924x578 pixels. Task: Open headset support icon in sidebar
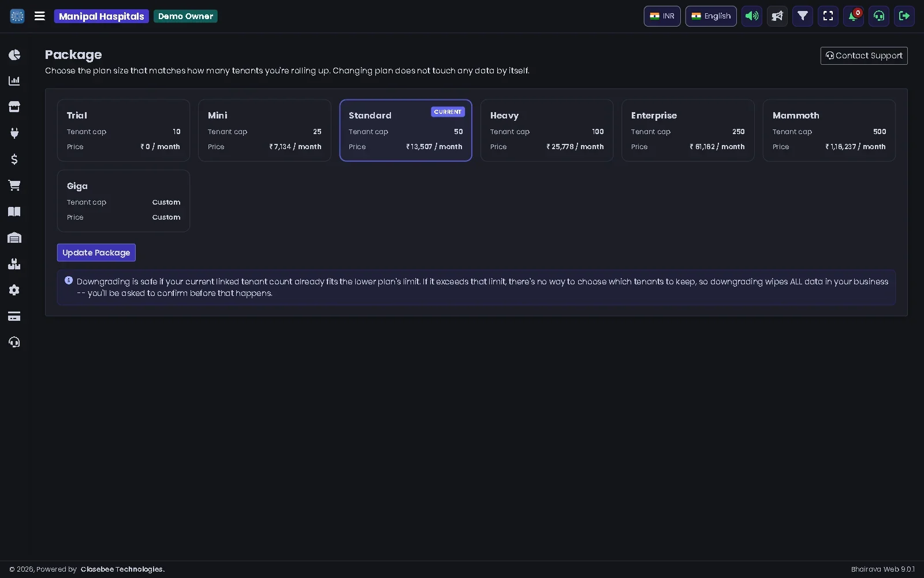pos(14,342)
